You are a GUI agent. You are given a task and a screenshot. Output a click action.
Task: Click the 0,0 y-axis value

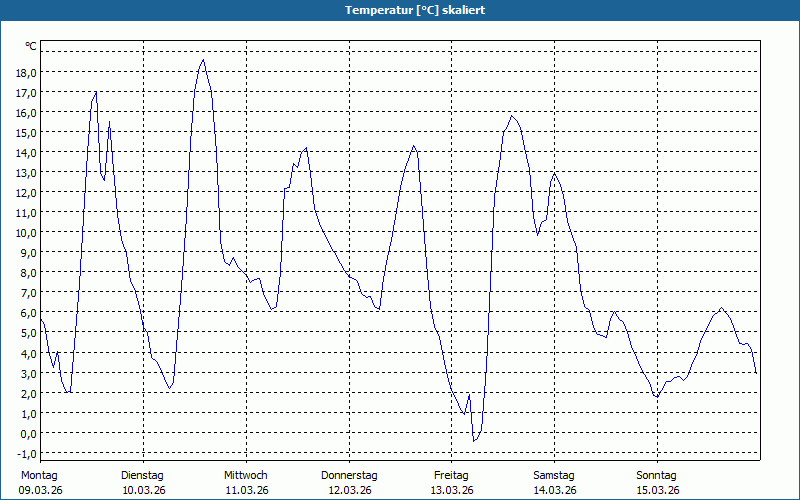pos(29,433)
